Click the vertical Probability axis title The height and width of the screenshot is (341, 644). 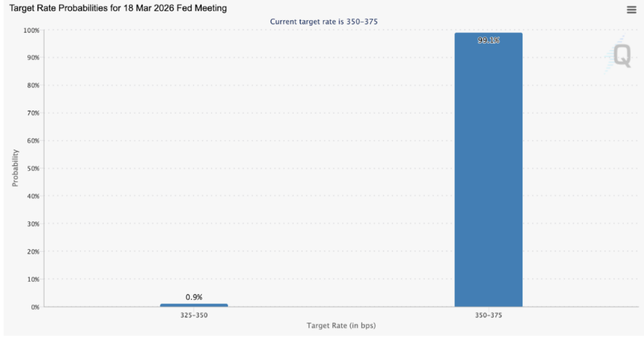coord(15,168)
